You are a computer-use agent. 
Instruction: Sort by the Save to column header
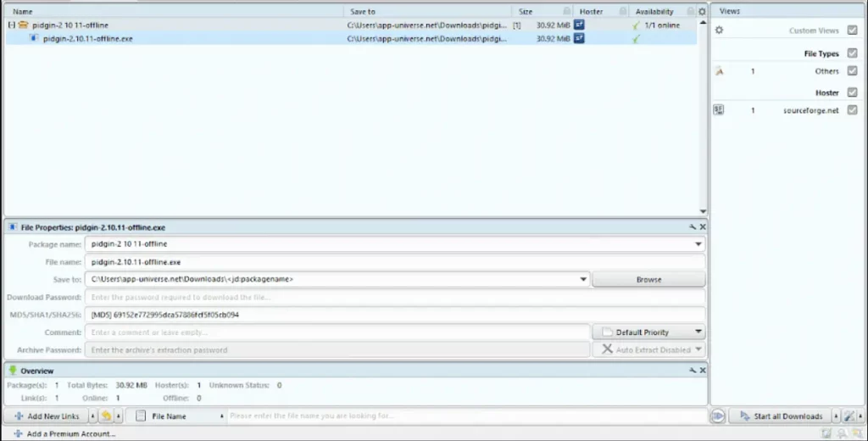(x=427, y=11)
